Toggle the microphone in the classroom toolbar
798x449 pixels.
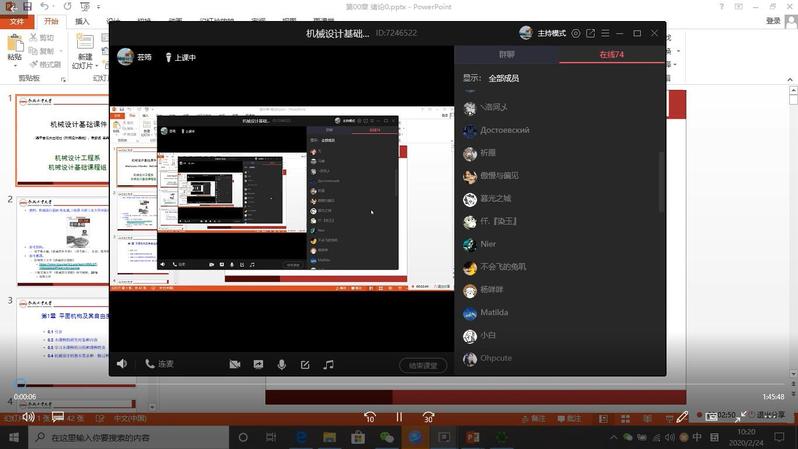(282, 365)
